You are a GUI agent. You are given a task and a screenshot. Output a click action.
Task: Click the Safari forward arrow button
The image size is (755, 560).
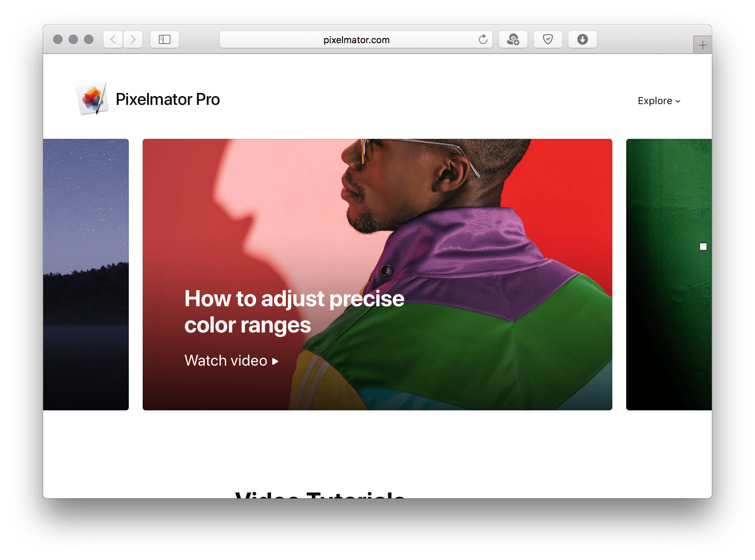click(x=133, y=39)
